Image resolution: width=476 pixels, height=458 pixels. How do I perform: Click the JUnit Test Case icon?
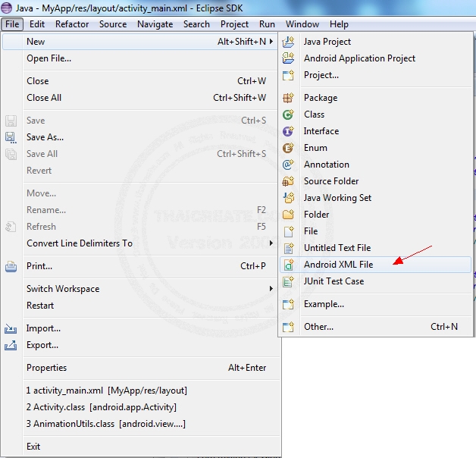[x=288, y=281]
